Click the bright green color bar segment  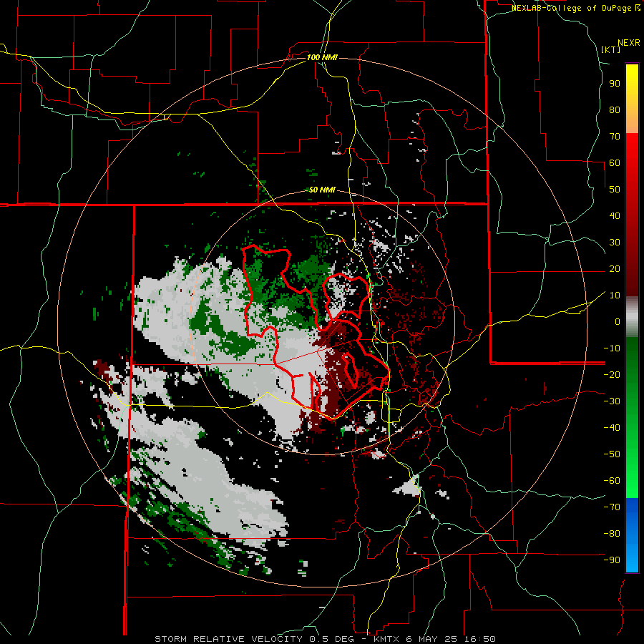tap(632, 472)
